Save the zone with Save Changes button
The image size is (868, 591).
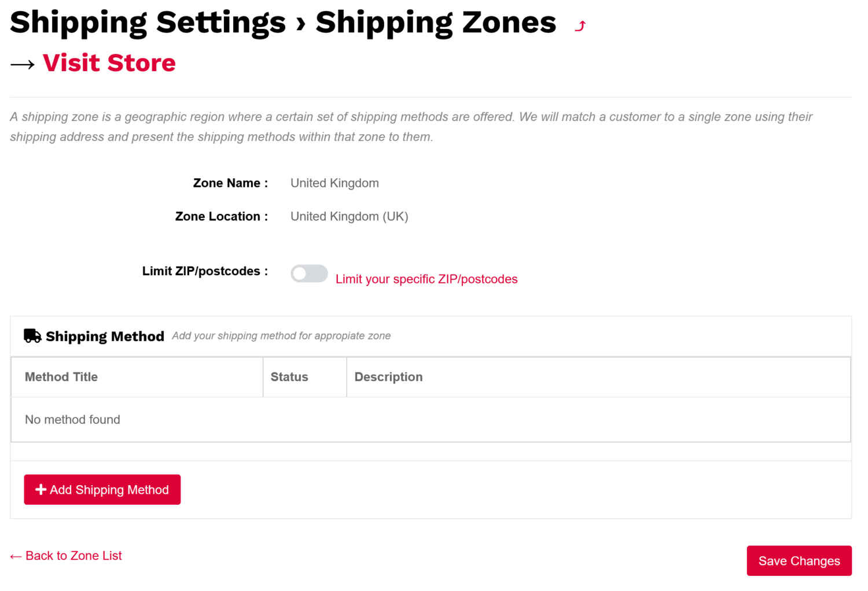click(x=799, y=561)
